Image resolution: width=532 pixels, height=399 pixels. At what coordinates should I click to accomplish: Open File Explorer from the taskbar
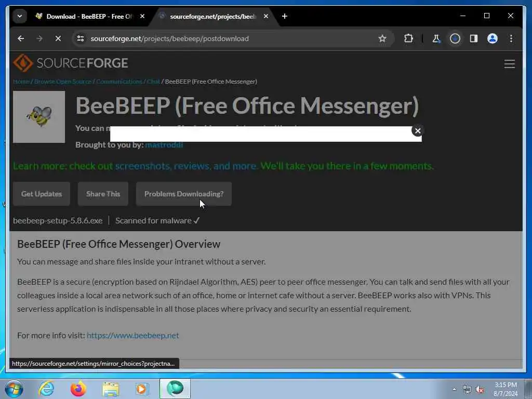111,389
